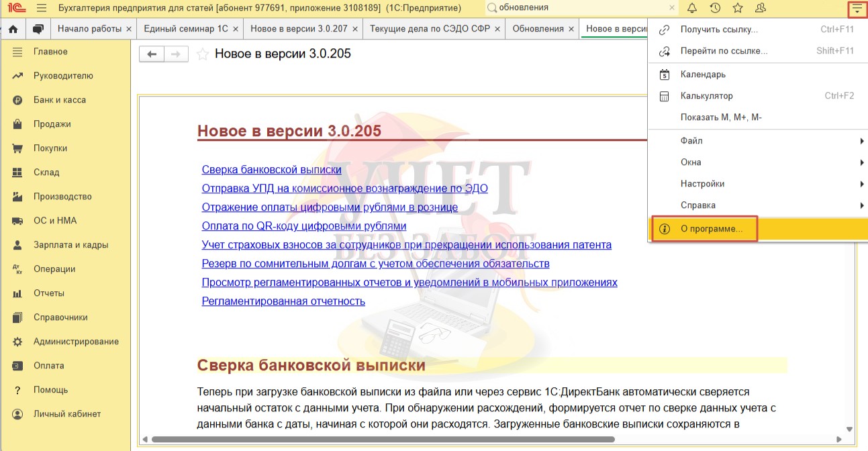The image size is (868, 451).
Task: Select Получить ссылку... menu item
Action: (x=758, y=30)
